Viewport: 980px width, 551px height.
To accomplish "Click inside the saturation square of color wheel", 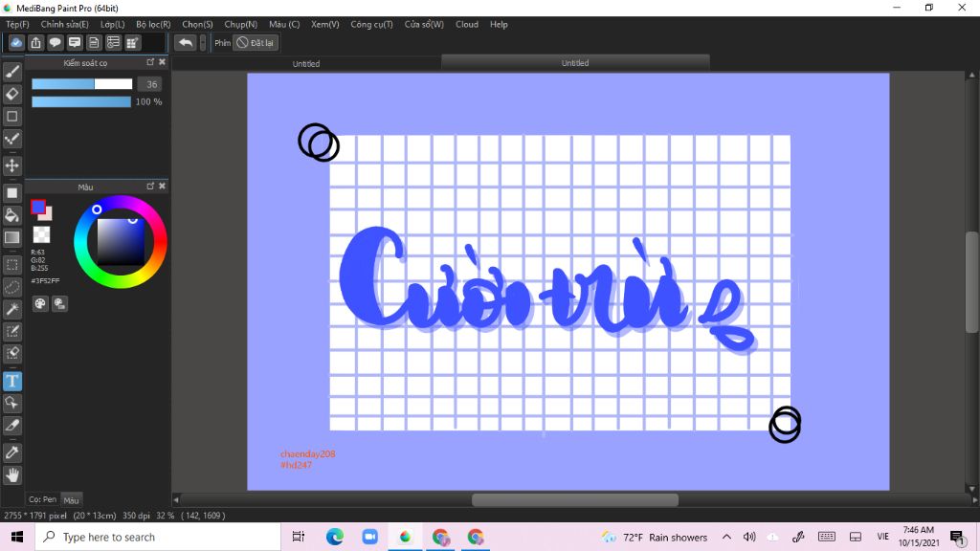I will coord(121,242).
